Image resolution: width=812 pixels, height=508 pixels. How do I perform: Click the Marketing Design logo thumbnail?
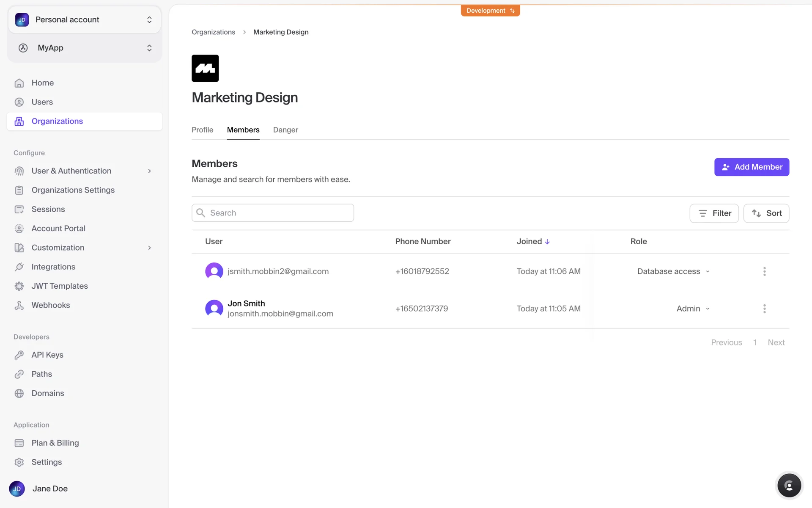[x=205, y=68]
